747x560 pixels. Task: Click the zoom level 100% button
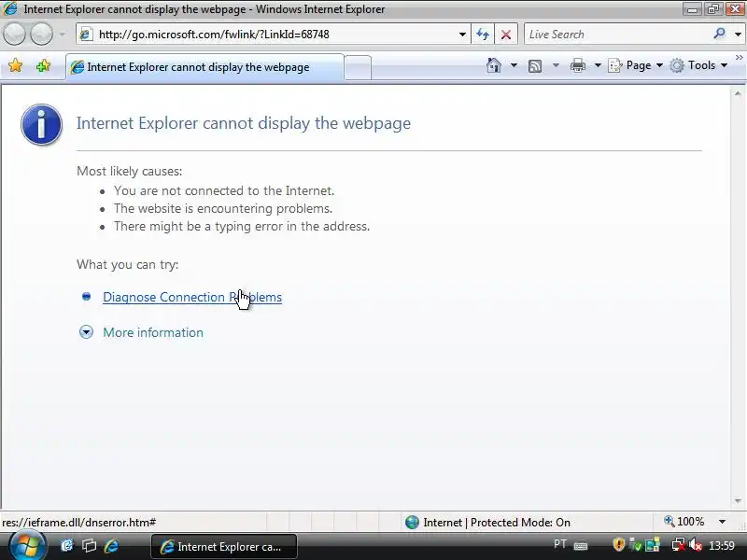click(684, 522)
